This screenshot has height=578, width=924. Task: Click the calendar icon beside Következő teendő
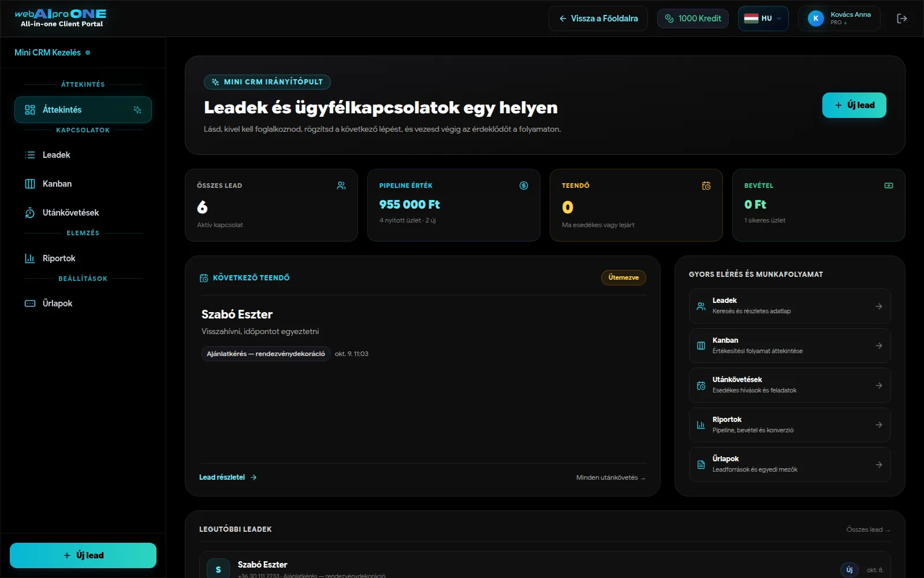pyautogui.click(x=204, y=278)
